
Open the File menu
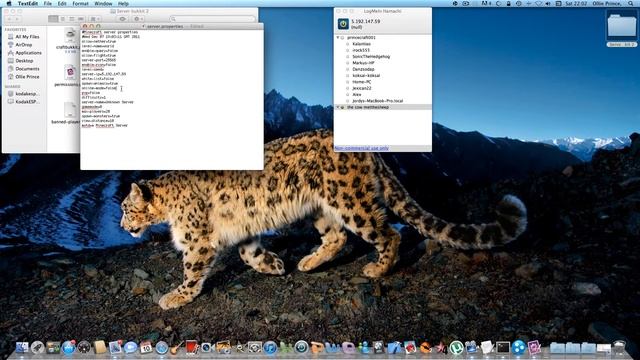(x=48, y=3)
